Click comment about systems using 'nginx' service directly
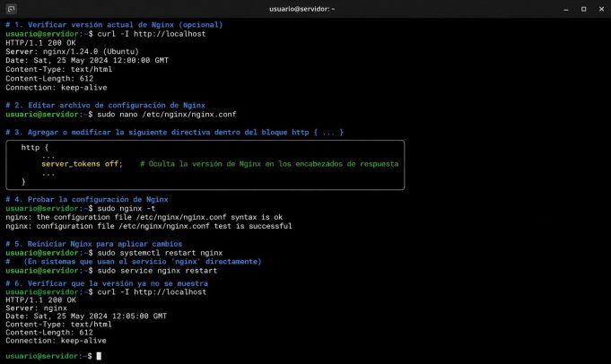This screenshot has width=611, height=364. (x=134, y=262)
